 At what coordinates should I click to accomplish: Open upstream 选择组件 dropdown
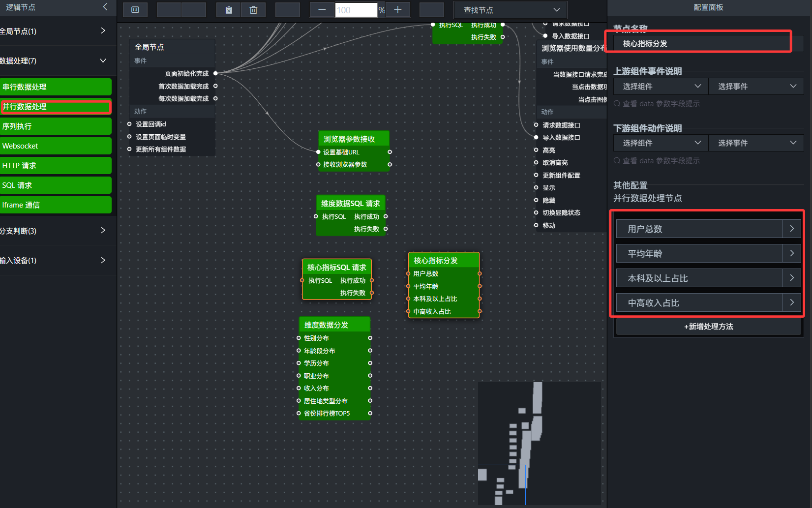point(661,87)
